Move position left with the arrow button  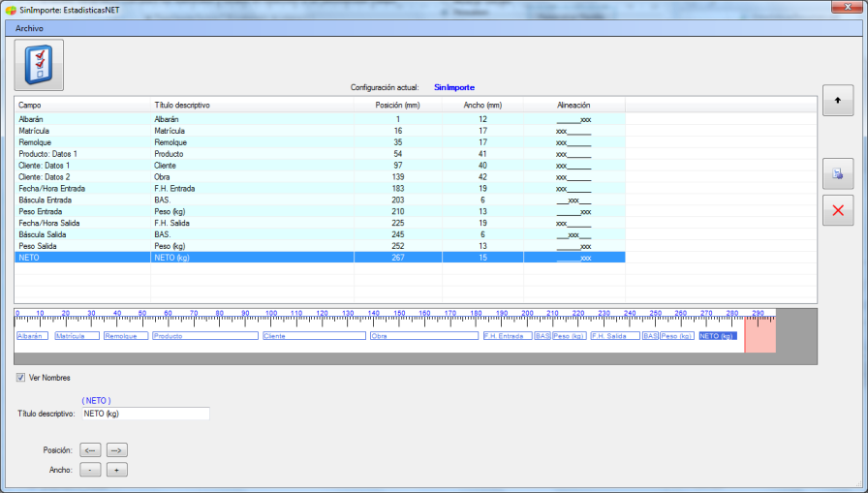(90, 450)
